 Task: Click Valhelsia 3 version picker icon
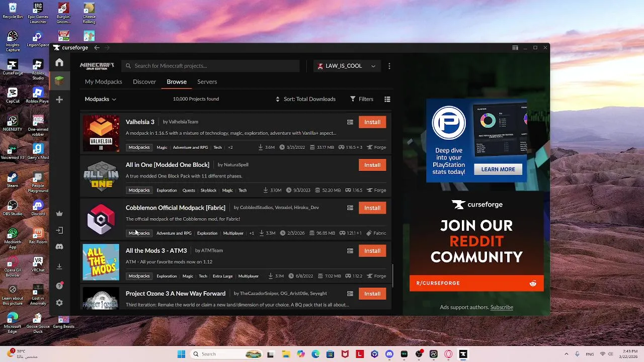click(350, 122)
